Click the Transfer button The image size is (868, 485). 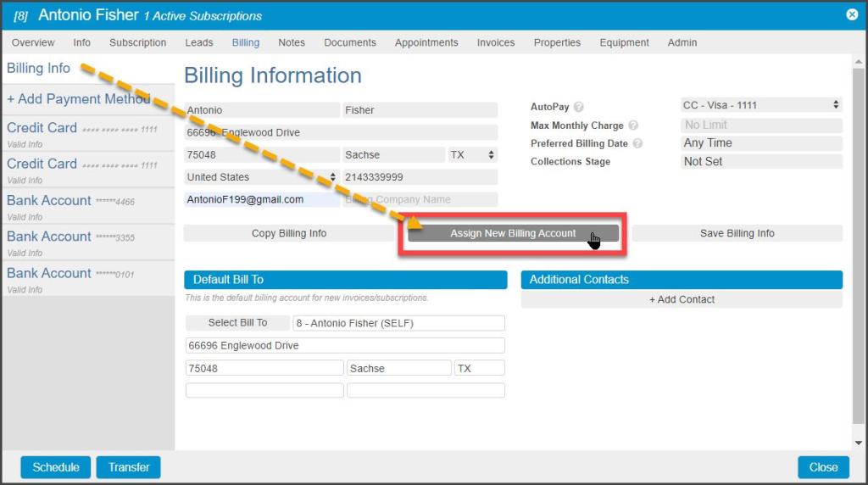pyautogui.click(x=128, y=467)
